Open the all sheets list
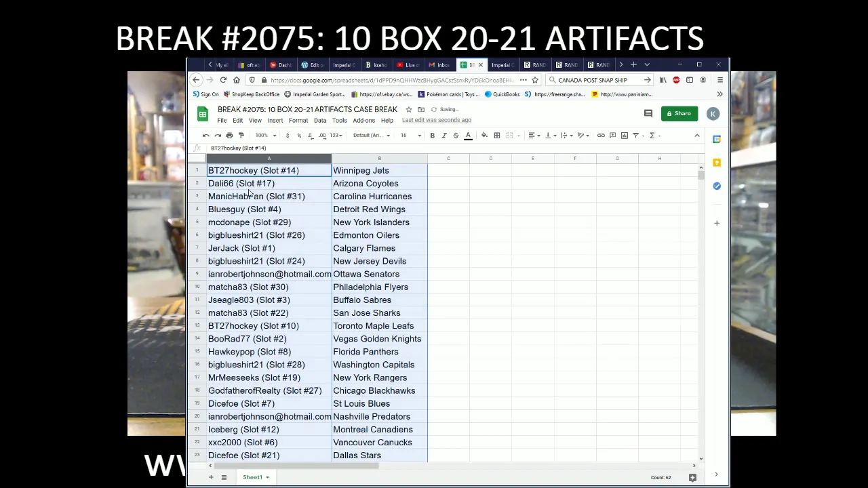 point(224,477)
